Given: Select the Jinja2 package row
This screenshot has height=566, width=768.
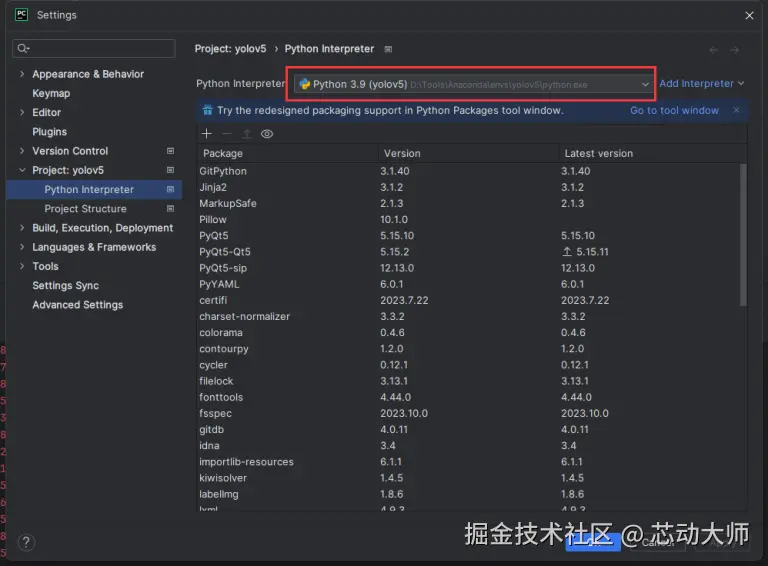Looking at the screenshot, I should pyautogui.click(x=469, y=187).
